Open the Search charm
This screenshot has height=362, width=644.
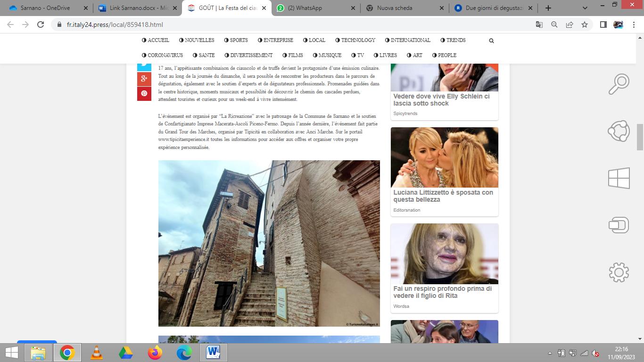pos(619,85)
